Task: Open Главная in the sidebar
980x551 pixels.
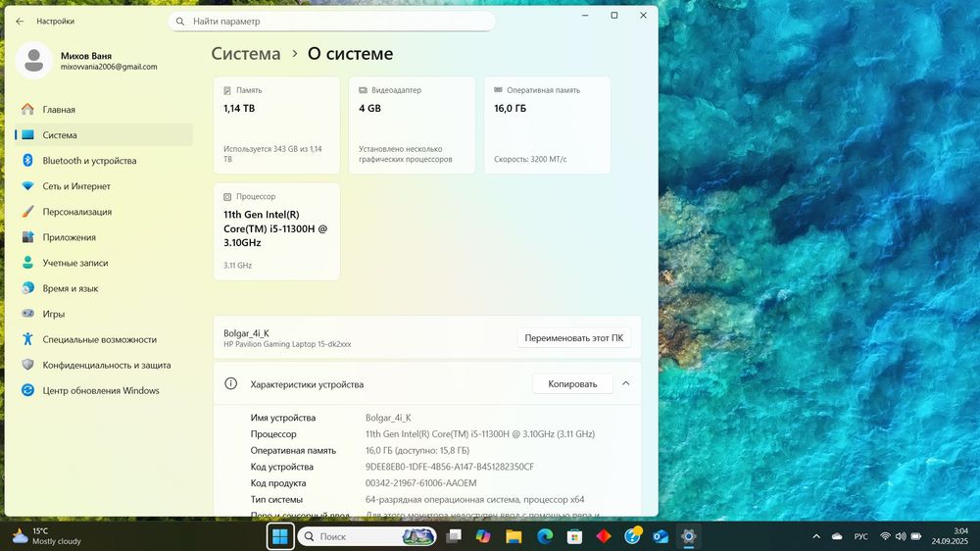Action: (x=104, y=110)
